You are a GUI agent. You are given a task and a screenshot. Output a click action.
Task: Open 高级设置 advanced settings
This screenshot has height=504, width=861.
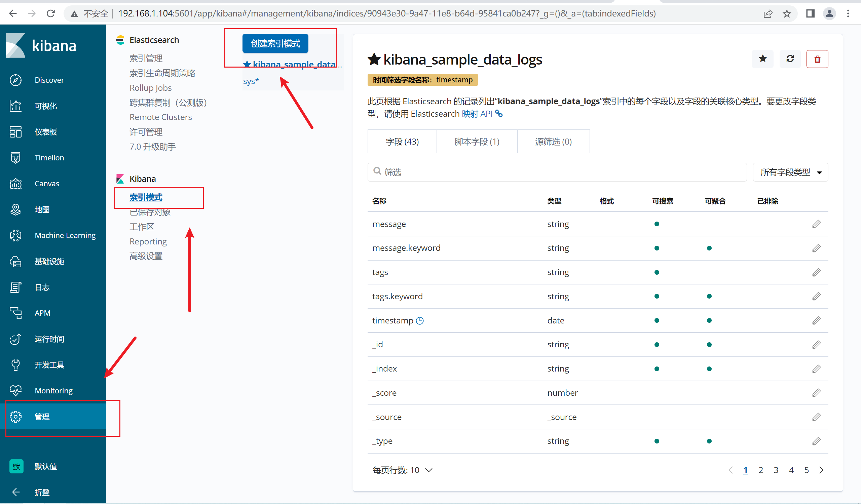[x=146, y=256]
